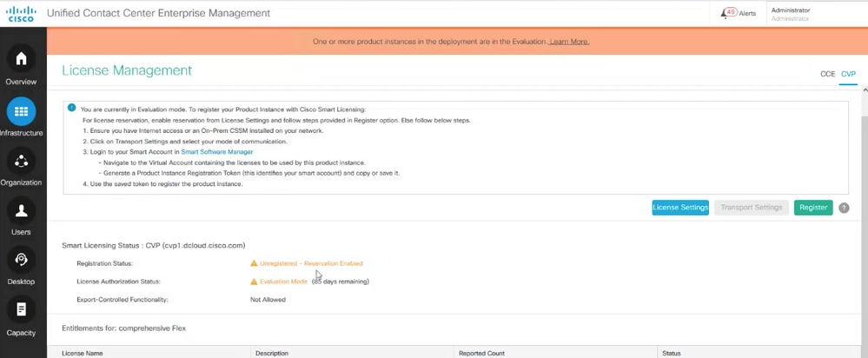The image size is (868, 358).
Task: Click the warning icon beside Evaluation Mode
Action: click(x=254, y=282)
